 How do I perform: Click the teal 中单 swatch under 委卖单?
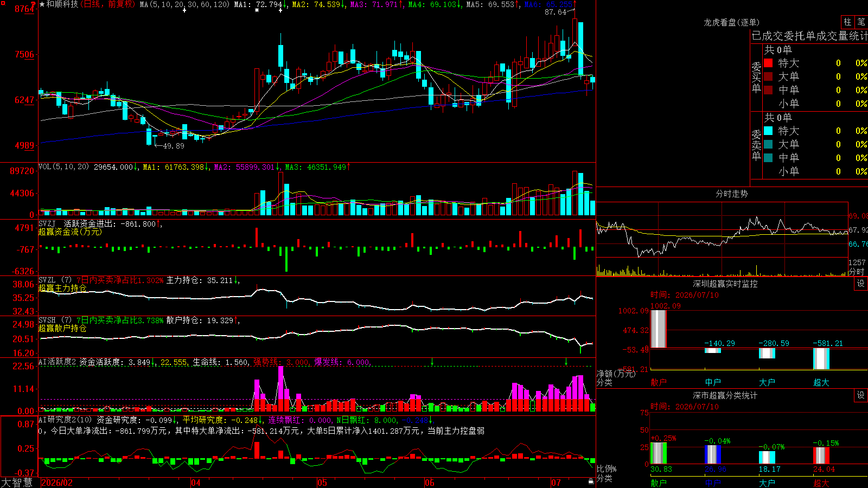point(768,158)
